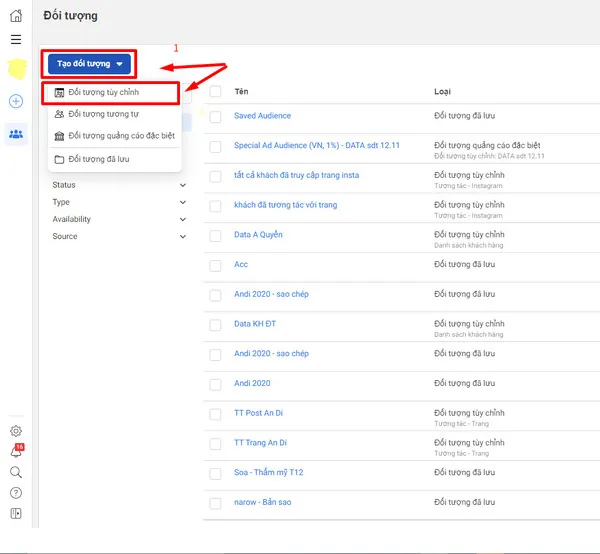Click the search magnifier icon in sidebar
600x554 pixels.
click(15, 472)
